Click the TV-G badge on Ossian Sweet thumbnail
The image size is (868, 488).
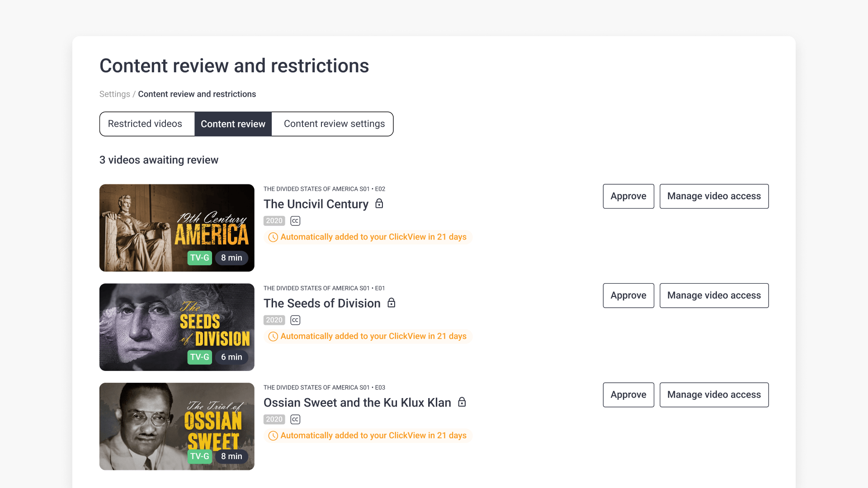click(x=199, y=456)
